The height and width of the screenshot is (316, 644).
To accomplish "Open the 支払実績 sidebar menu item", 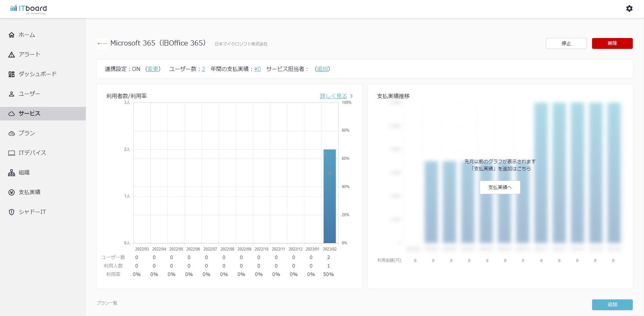I will 30,192.
